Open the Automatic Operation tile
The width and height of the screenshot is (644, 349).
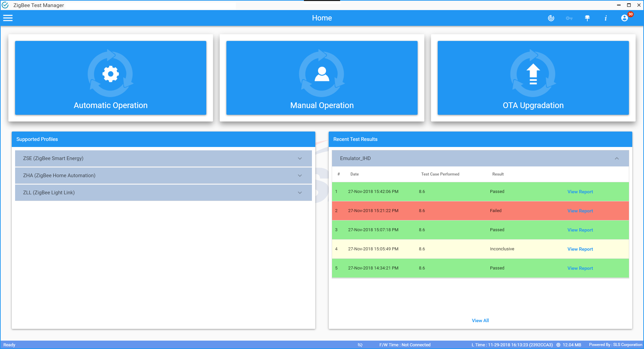tap(111, 78)
